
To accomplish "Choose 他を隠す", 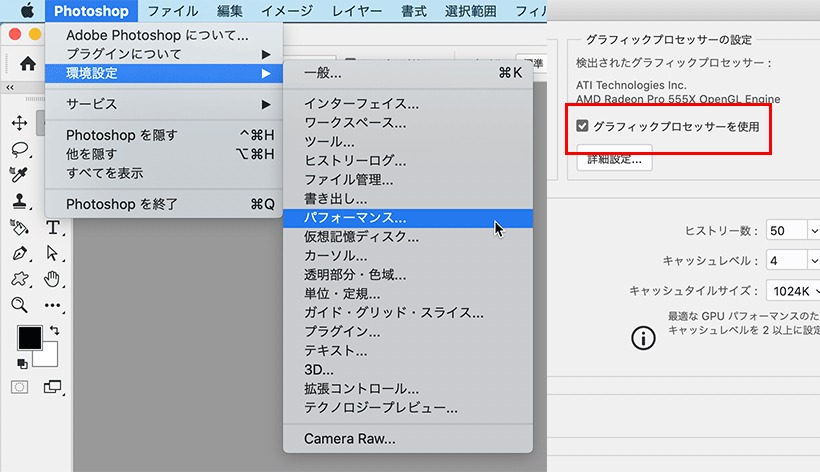I will [x=164, y=154].
